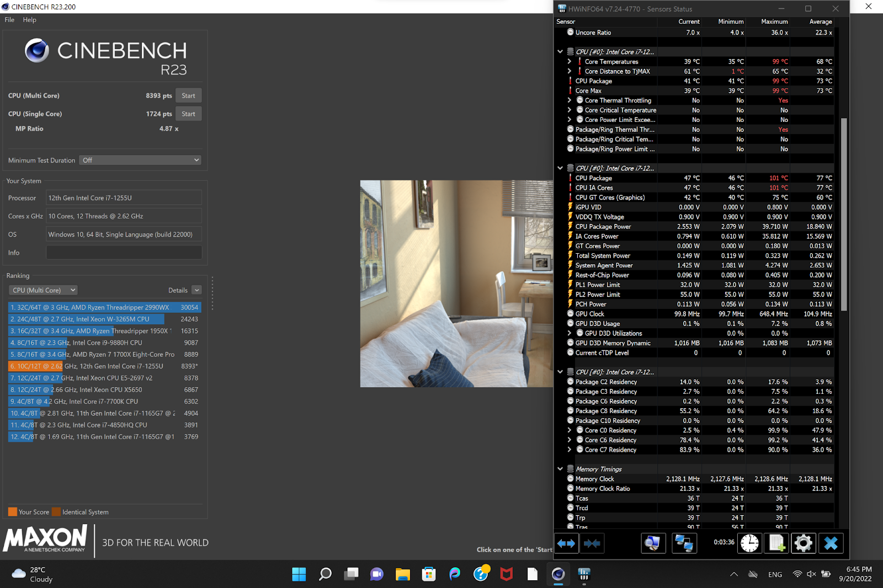Click white blank document taskbar icon

533,574
